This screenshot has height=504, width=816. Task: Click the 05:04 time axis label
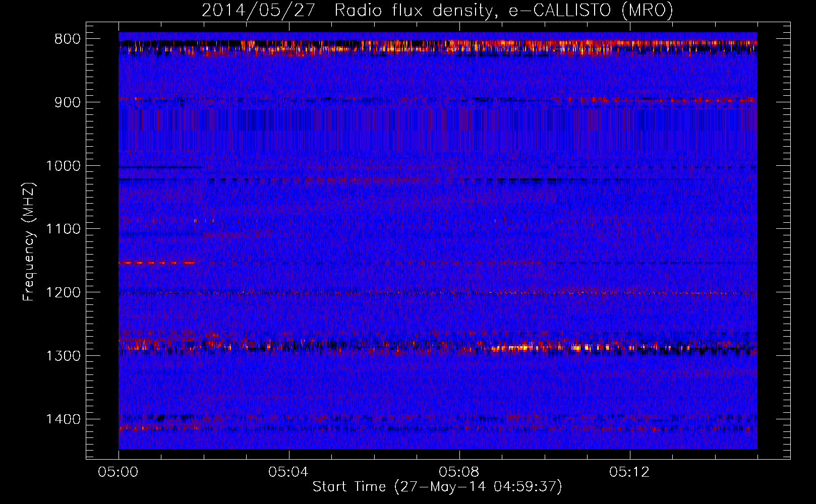click(289, 472)
